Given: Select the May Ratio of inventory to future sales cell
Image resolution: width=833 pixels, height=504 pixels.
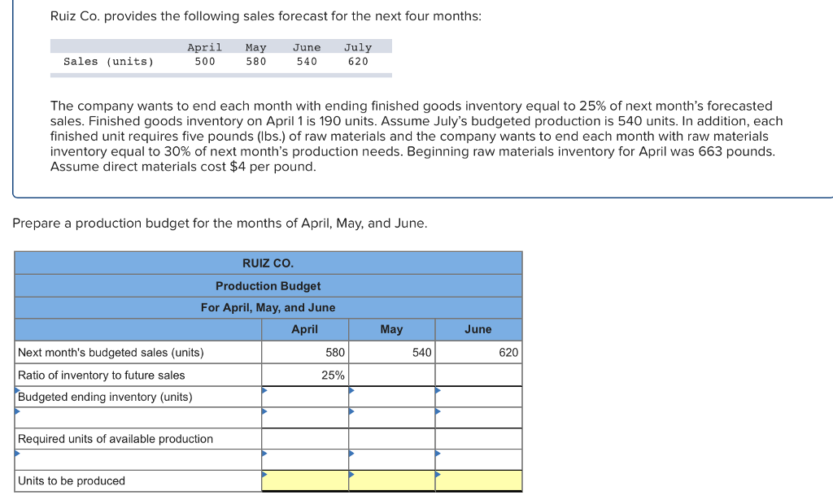Looking at the screenshot, I should point(391,375).
